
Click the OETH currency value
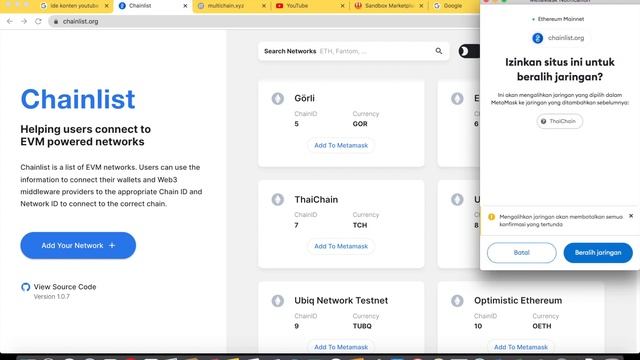(x=542, y=326)
